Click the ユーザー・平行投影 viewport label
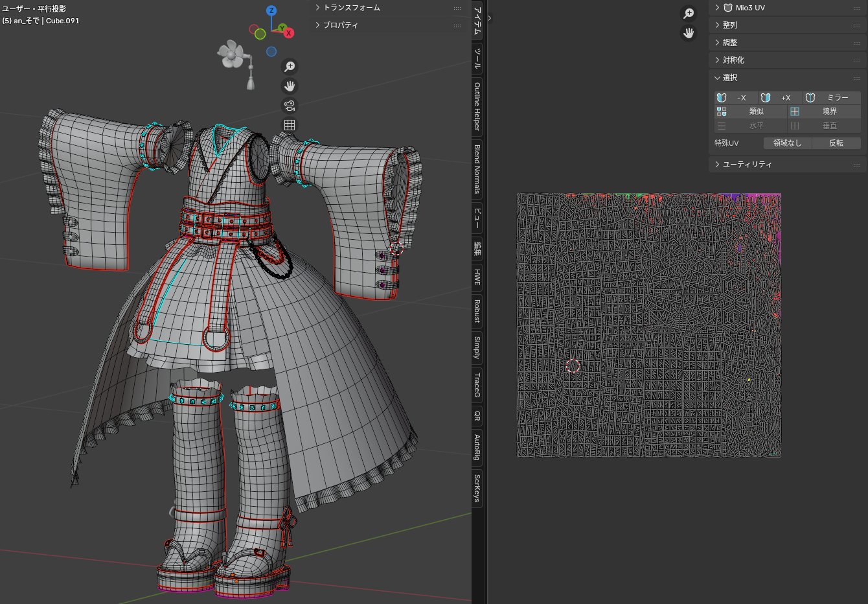This screenshot has height=604, width=868. click(34, 9)
